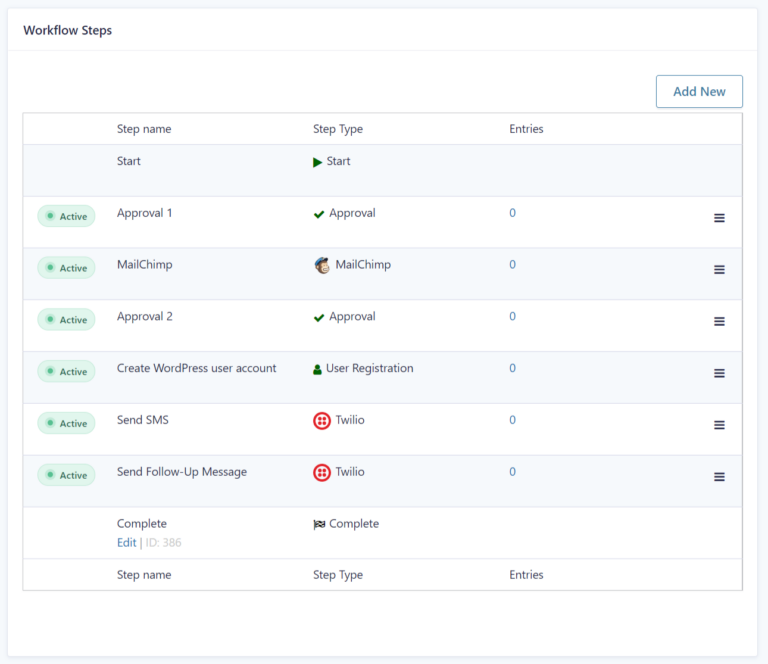
Task: Toggle the Active badge on MailChimp step
Action: click(66, 268)
